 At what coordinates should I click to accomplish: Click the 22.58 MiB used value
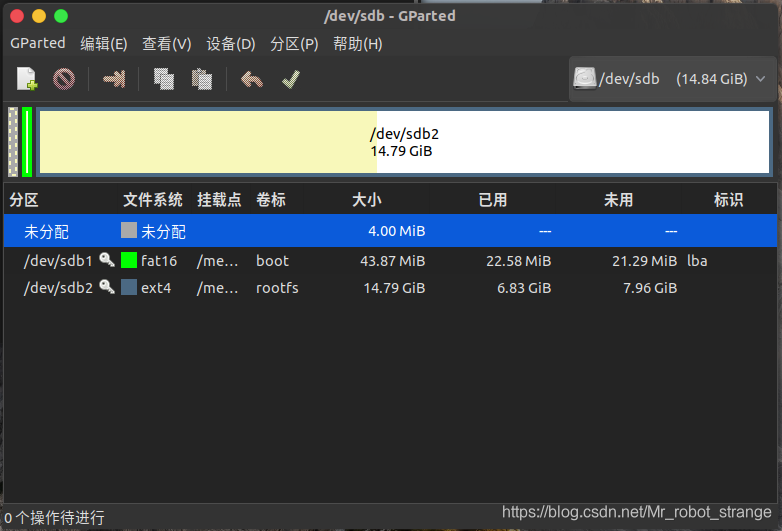519,261
